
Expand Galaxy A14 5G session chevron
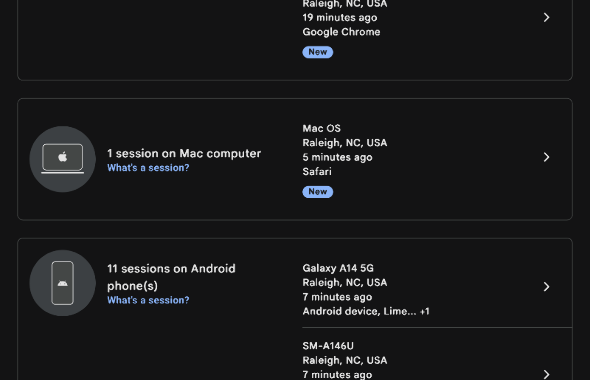546,287
